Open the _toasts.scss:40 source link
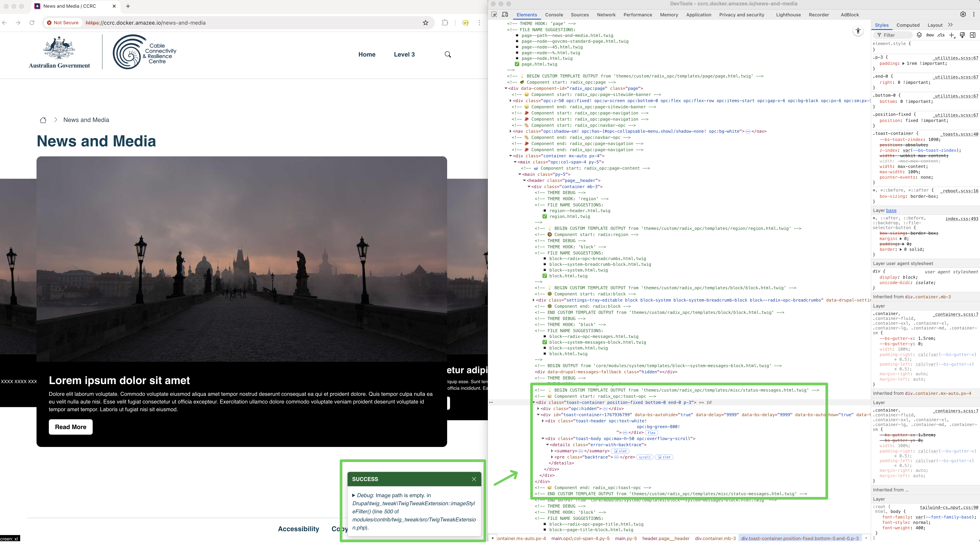Screen dimensions: 980x546 click(x=959, y=134)
